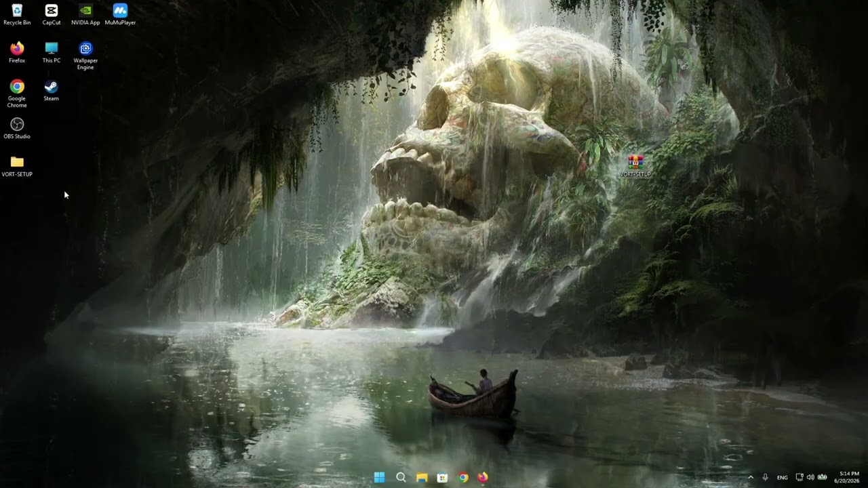Select the Firefox desktop shortcut

point(17,52)
